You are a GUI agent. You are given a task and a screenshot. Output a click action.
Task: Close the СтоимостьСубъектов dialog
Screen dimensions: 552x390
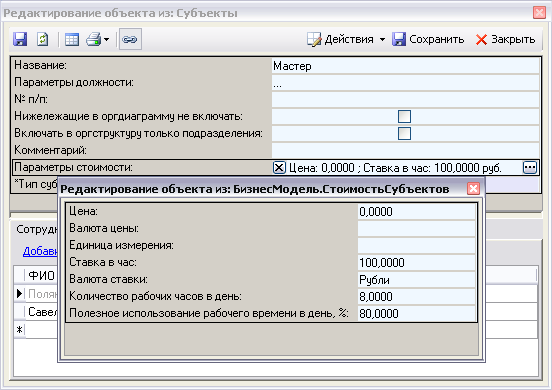pyautogui.click(x=473, y=189)
